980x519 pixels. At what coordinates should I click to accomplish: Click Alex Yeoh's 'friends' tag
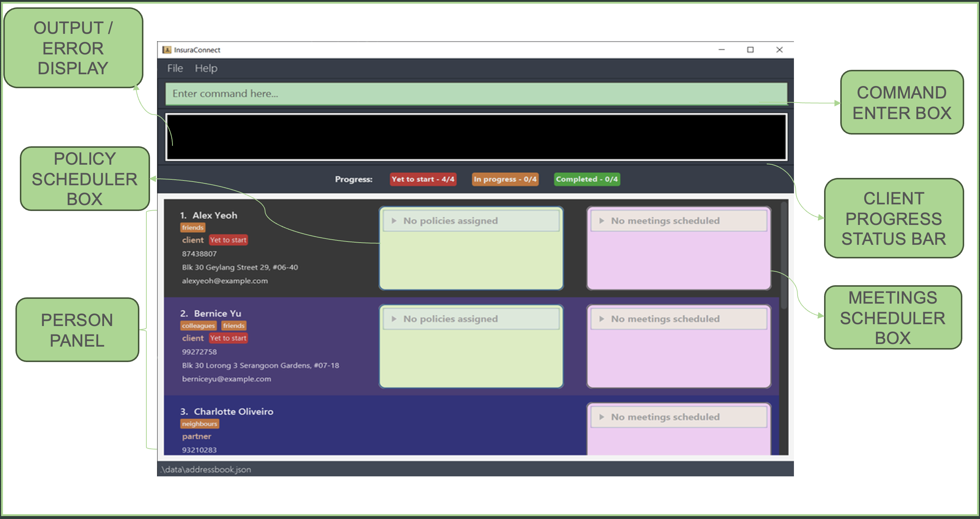pyautogui.click(x=193, y=228)
